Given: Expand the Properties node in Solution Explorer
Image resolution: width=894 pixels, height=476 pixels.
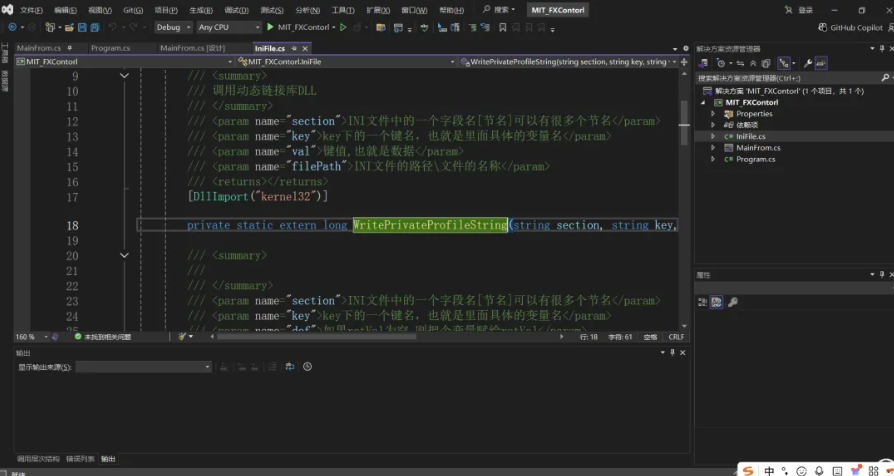Looking at the screenshot, I should [x=713, y=113].
